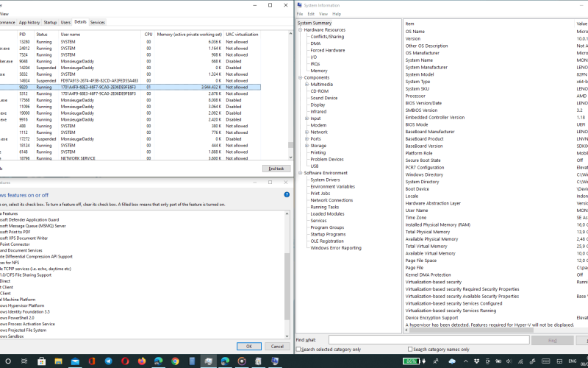Image resolution: width=588 pixels, height=368 pixels.
Task: Open the Edit menu in System Information
Action: 311,14
